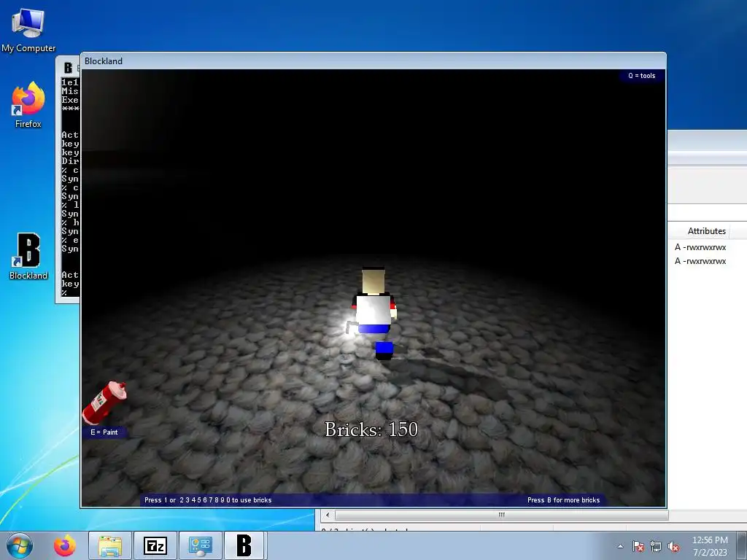Screen dimensions: 747x560
Task: Click the Attributes column header
Action: coord(706,231)
